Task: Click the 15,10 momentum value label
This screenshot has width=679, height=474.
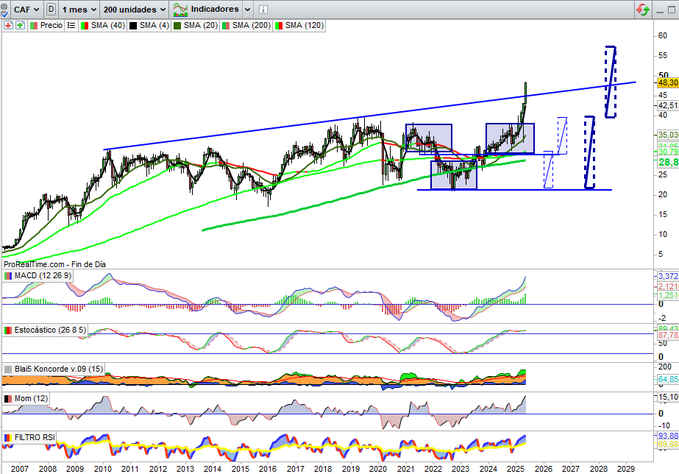Action: [668, 397]
